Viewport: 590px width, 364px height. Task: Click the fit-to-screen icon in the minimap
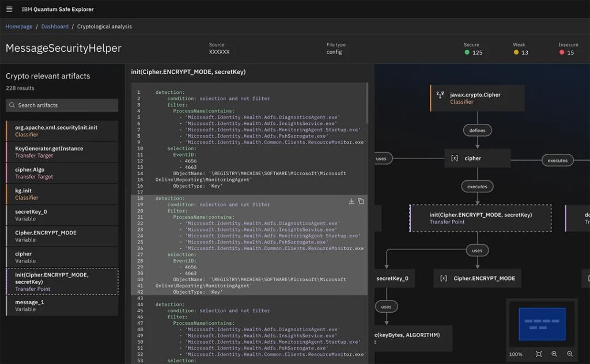(x=539, y=354)
